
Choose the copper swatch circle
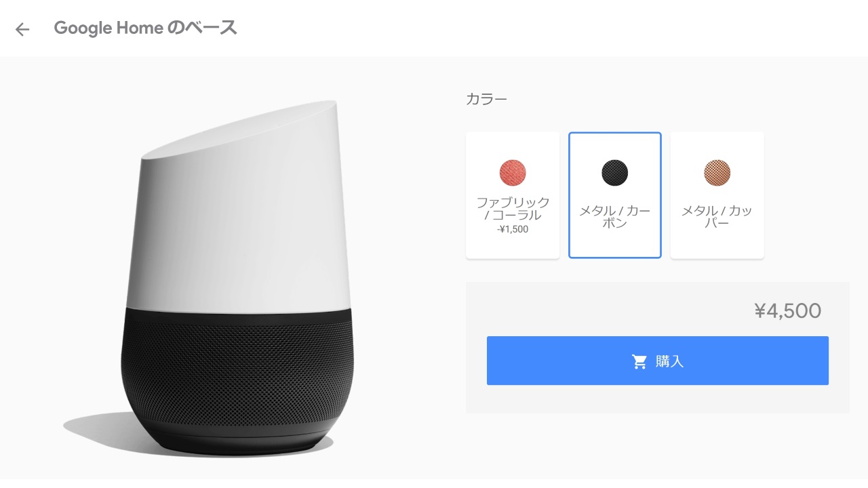tap(717, 172)
